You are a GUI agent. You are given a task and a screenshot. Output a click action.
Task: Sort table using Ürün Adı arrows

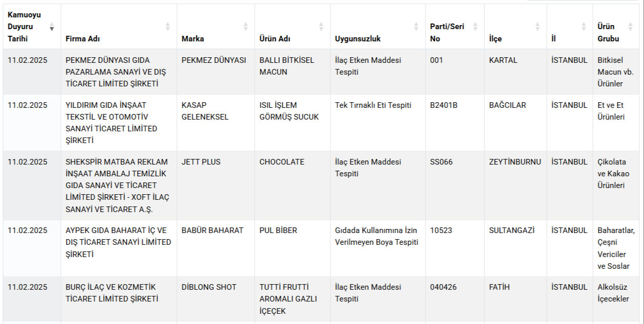point(321,27)
